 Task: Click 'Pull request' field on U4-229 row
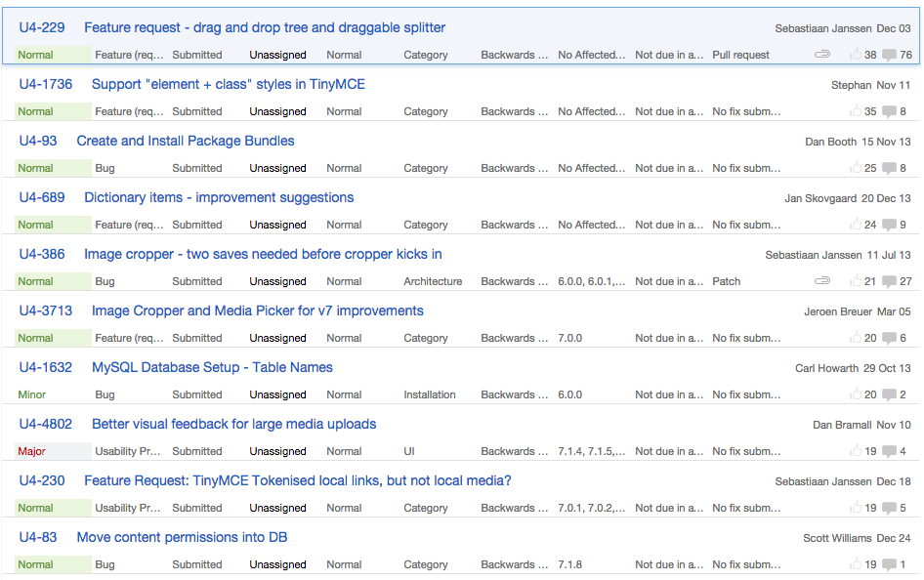pyautogui.click(x=740, y=55)
